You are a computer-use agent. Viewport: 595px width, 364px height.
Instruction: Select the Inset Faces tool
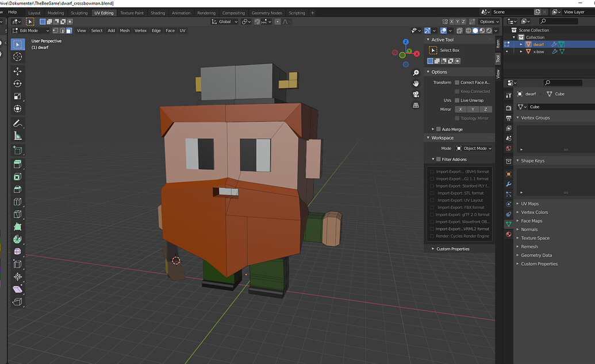click(17, 177)
